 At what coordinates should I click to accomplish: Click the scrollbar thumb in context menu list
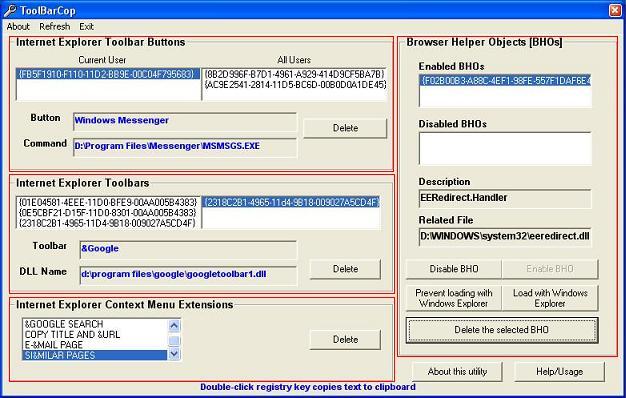pyautogui.click(x=174, y=341)
